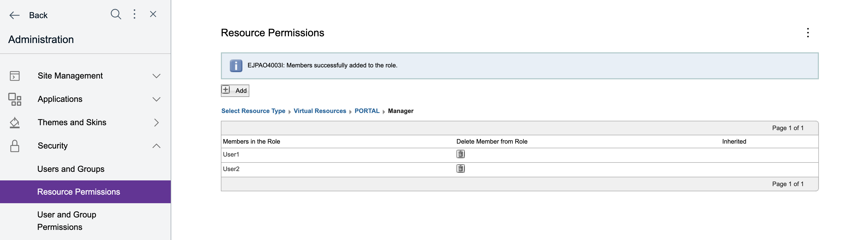Delete User1 from the role
This screenshot has height=240, width=868.
point(460,154)
